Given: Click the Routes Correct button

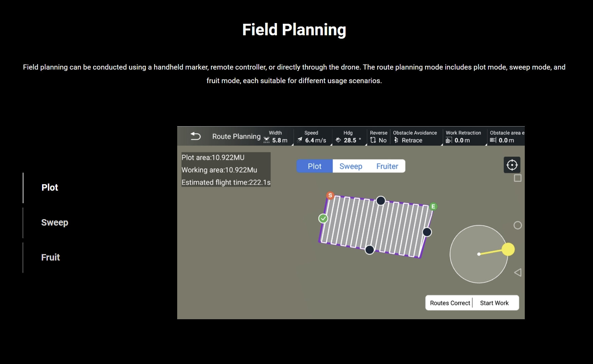Looking at the screenshot, I should pos(450,303).
